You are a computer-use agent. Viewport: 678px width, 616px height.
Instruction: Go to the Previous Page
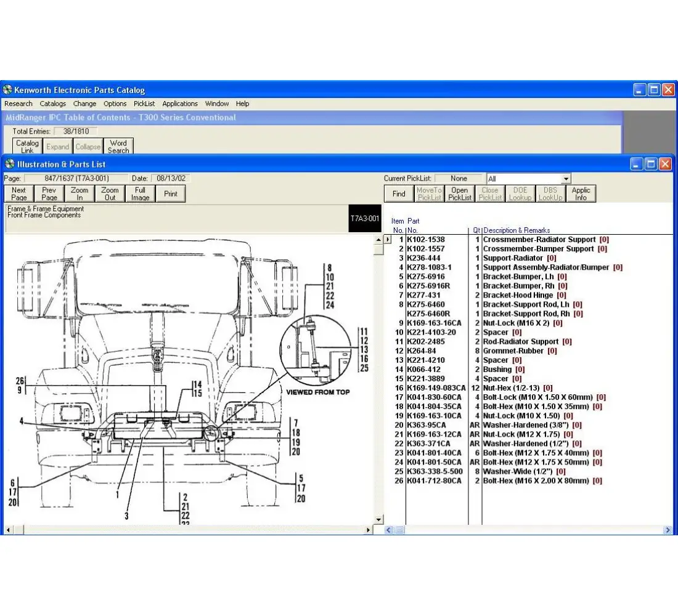(x=49, y=193)
